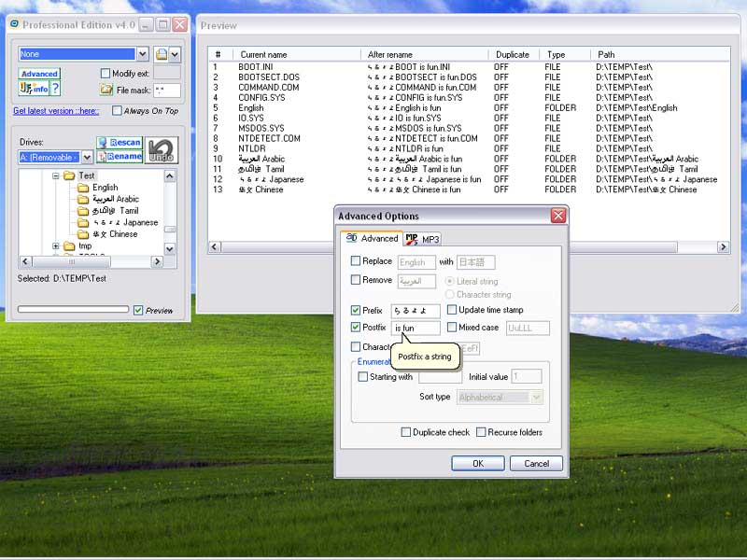The image size is (747, 560).
Task: Minimize the Professional Edition window
Action: point(147,24)
